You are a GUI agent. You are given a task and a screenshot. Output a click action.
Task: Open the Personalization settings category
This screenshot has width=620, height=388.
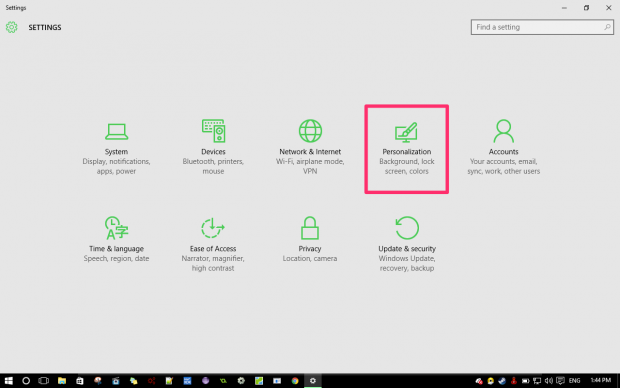pos(406,149)
